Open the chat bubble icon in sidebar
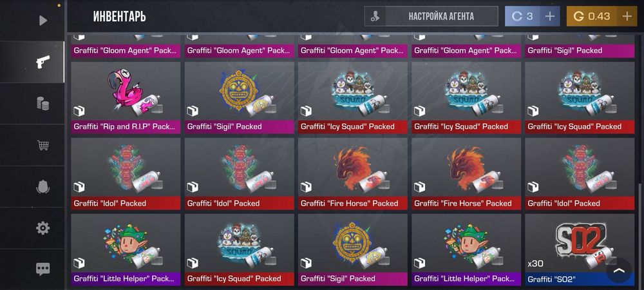Image resolution: width=644 pixels, height=290 pixels. [x=43, y=269]
